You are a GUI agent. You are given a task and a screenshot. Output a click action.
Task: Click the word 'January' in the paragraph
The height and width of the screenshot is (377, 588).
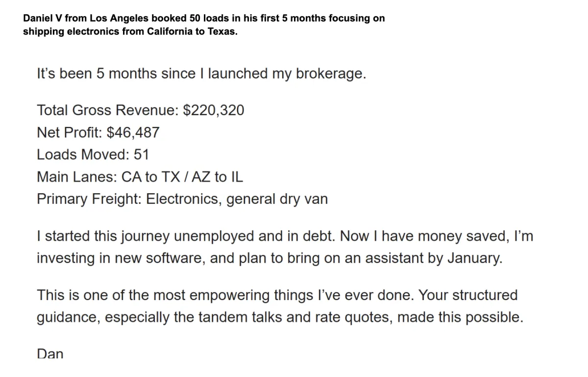click(x=474, y=258)
